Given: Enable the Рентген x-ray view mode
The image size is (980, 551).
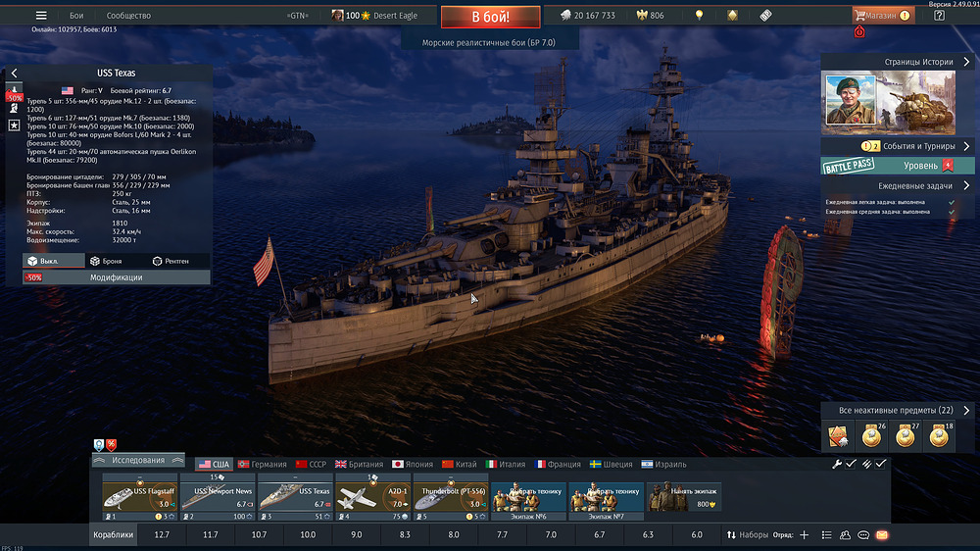Looking at the screenshot, I should point(171,261).
